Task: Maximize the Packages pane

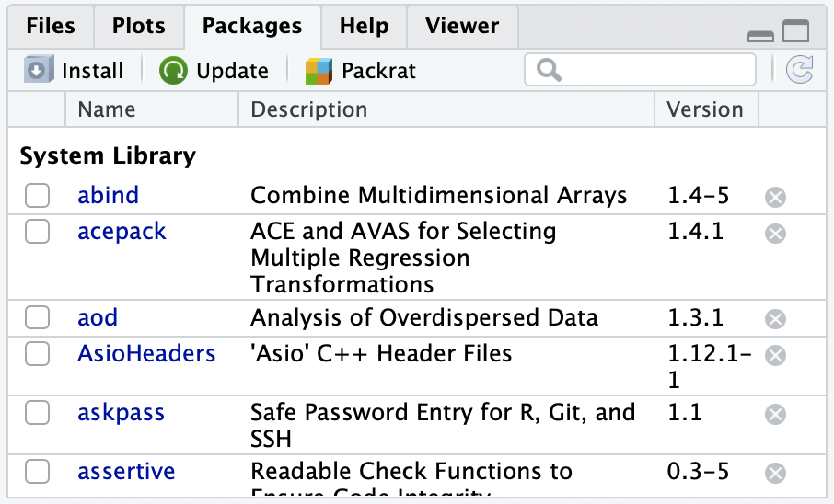Action: click(x=795, y=33)
